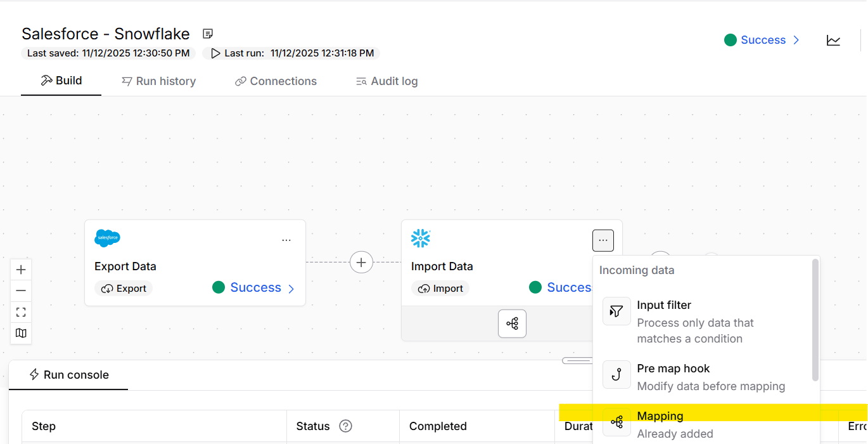This screenshot has width=868, height=444.
Task: Open Export Data step options menu
Action: [286, 240]
